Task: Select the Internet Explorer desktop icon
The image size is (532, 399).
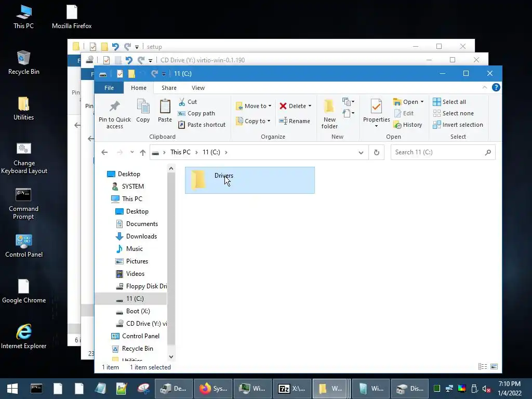Action: 24,337
